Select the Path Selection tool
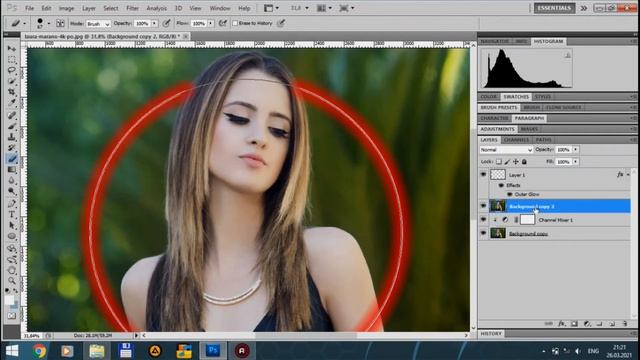Viewport: 640px width, 360px height. click(11, 225)
